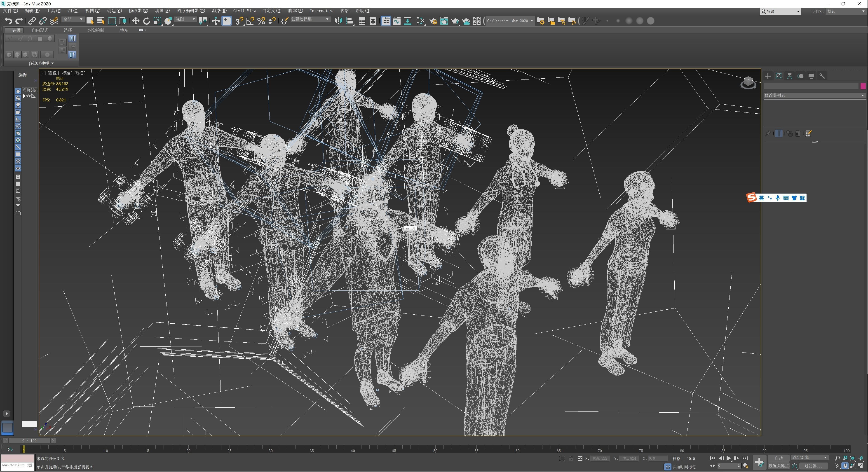
Task: Open the Utilities wrench panel
Action: coord(822,76)
